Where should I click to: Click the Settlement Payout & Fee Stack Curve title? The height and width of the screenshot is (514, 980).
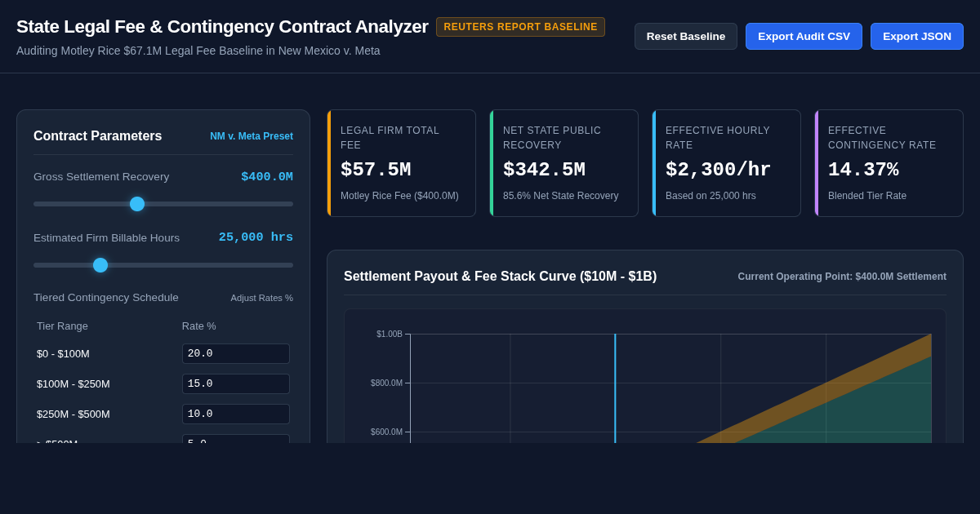500,277
